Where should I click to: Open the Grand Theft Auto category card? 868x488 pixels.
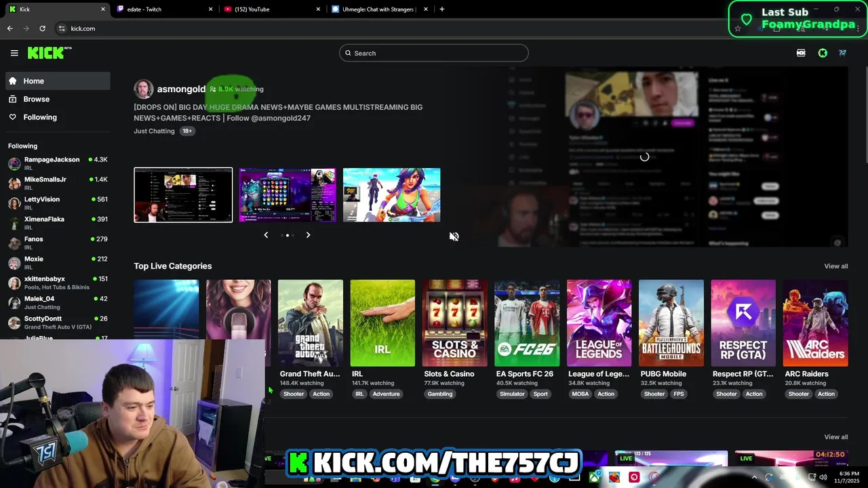point(311,323)
